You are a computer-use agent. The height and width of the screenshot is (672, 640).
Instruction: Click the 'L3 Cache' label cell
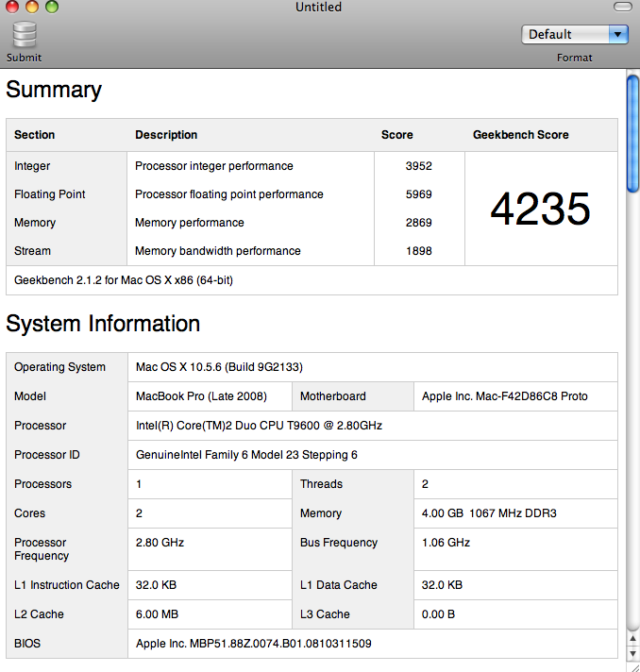(x=325, y=614)
